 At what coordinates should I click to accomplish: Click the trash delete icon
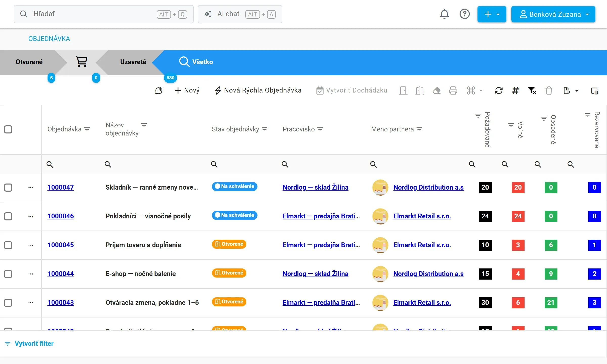(x=549, y=90)
